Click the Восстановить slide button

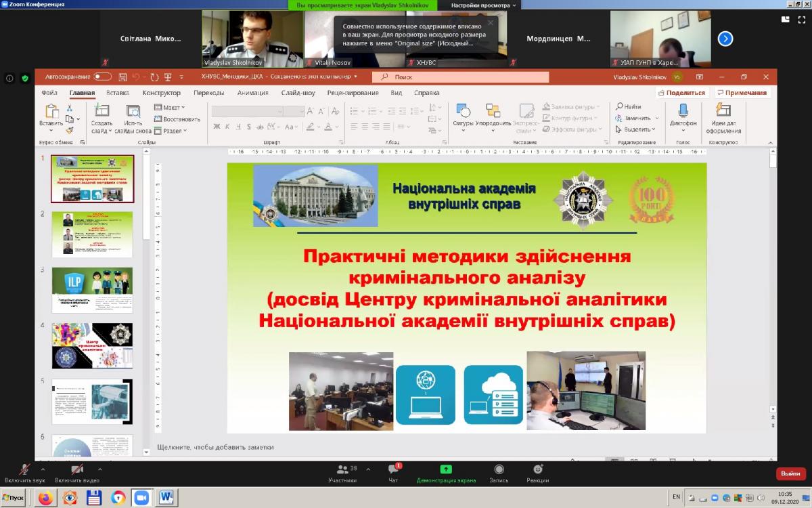[177, 119]
